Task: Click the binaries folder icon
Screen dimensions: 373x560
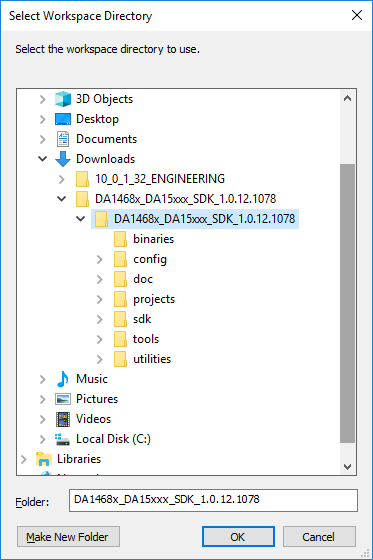Action: [120, 239]
